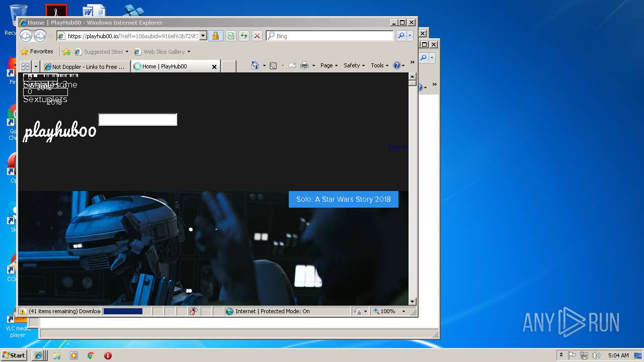Launch Chrome from the taskbar
The width and height of the screenshot is (644, 362).
91,355
